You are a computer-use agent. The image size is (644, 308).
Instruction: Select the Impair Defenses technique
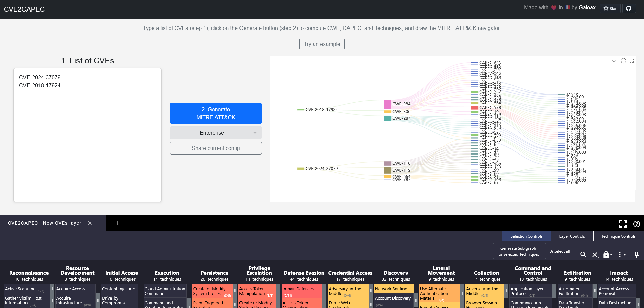[x=302, y=291]
